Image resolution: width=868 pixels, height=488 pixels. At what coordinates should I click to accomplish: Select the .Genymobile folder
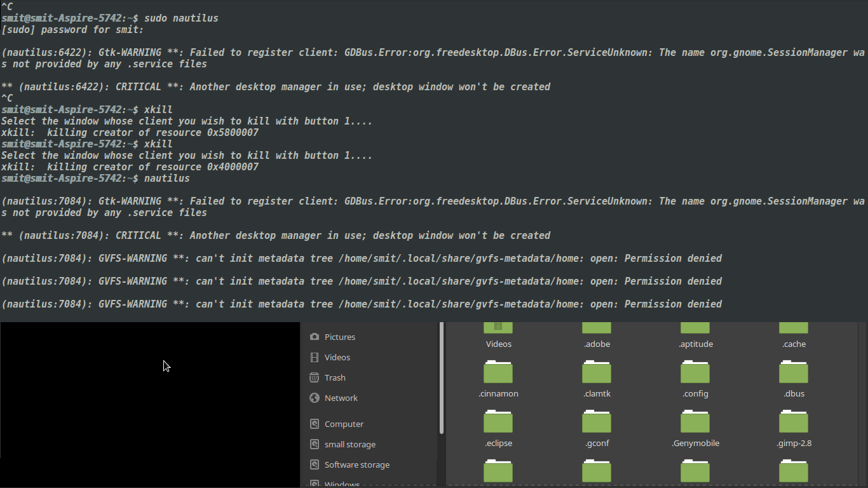tap(695, 422)
